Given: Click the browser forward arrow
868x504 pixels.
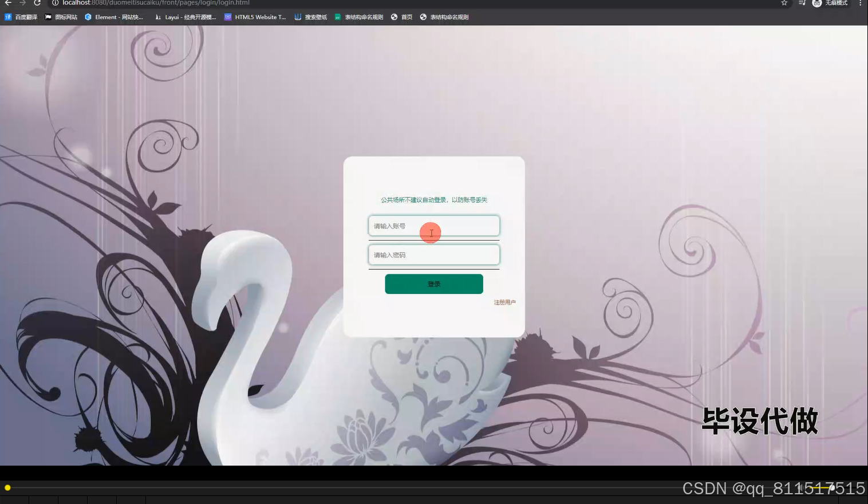Looking at the screenshot, I should tap(23, 3).
